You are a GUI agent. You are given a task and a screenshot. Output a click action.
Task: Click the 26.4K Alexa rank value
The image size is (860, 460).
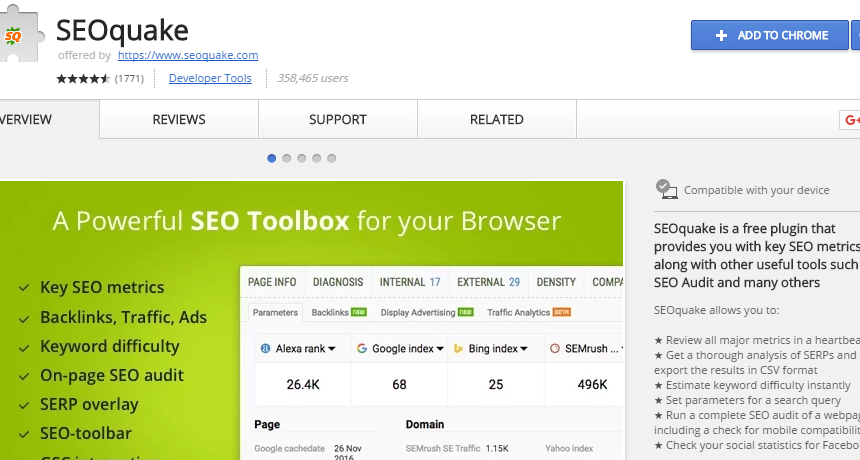(x=303, y=384)
